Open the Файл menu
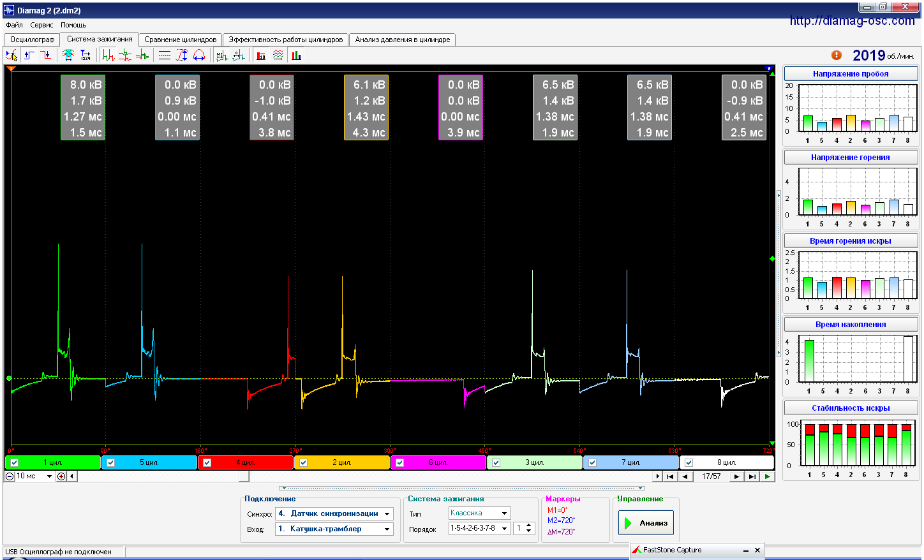This screenshot has height=560, width=924. pos(14,25)
